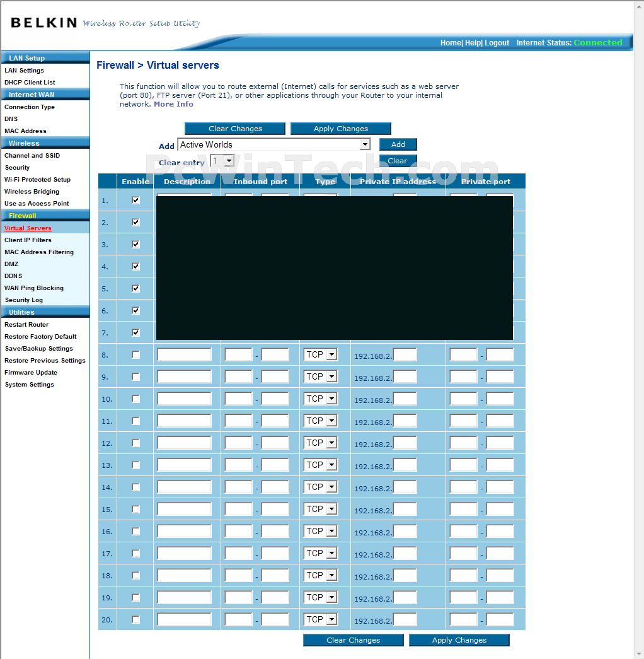Enable virtual server entry 8
This screenshot has width=644, height=659.
pos(135,354)
